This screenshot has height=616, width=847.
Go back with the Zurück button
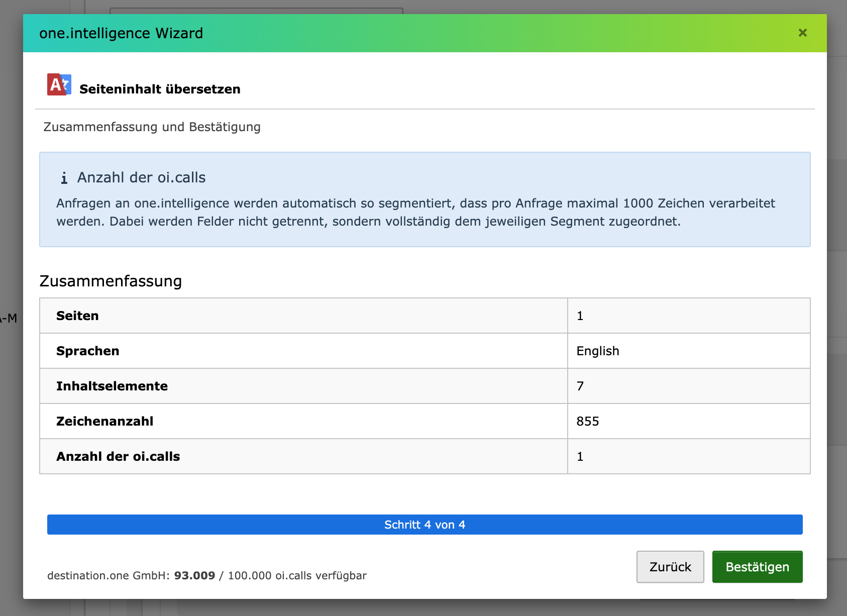point(670,567)
